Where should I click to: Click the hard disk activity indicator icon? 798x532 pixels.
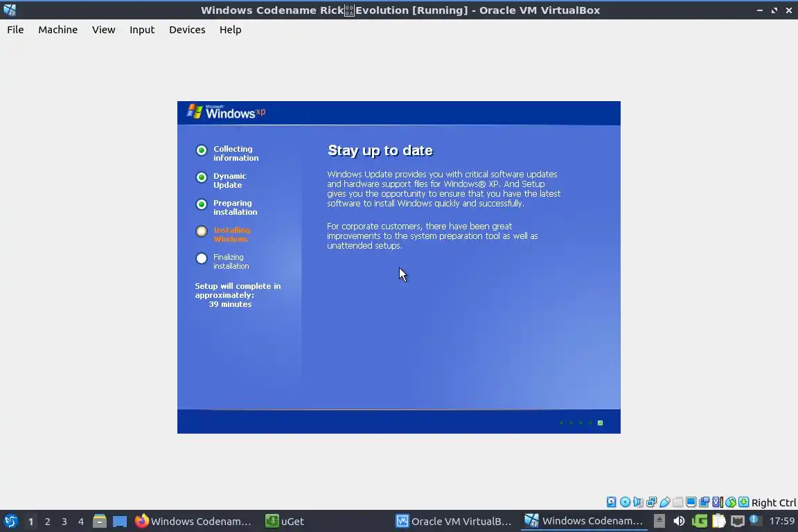(x=611, y=502)
